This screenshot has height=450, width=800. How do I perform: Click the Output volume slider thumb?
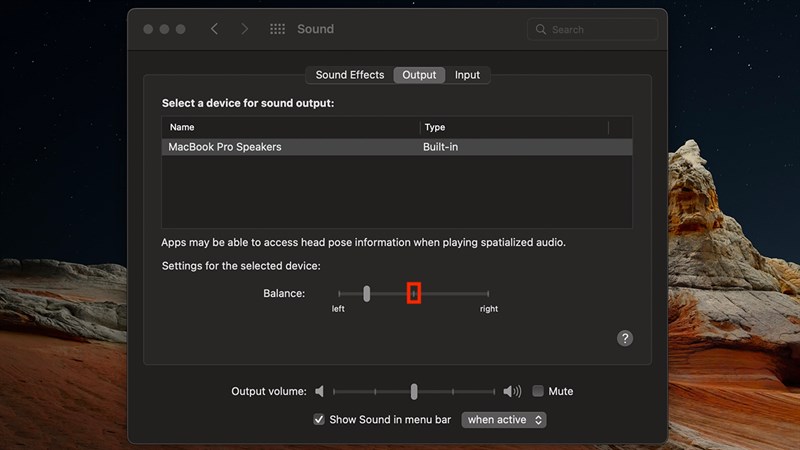414,392
